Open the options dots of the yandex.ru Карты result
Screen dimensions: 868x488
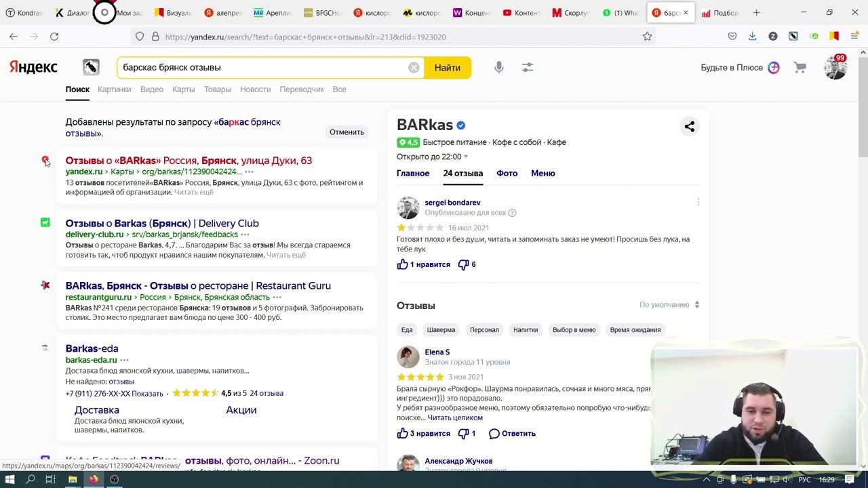[x=249, y=171]
